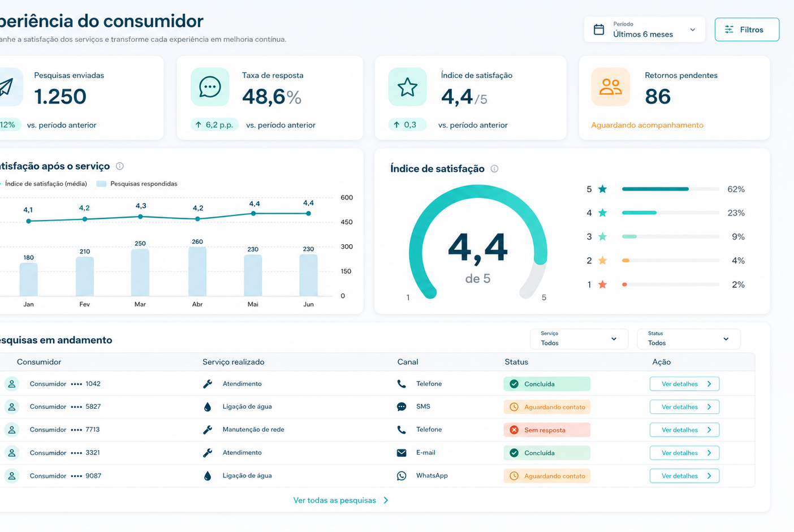Viewport: 794px width, 532px height.
Task: Click the Sem resposta status badge
Action: 547,430
